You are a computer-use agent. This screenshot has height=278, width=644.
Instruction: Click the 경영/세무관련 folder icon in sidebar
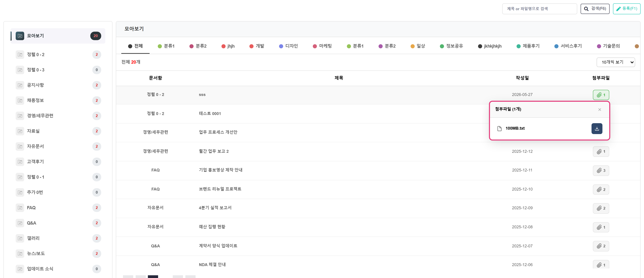20,116
